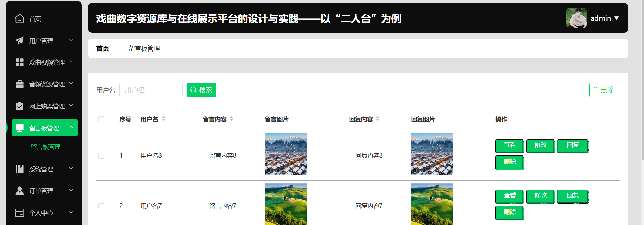Click the paper plane icon for 用户管理

coord(20,41)
